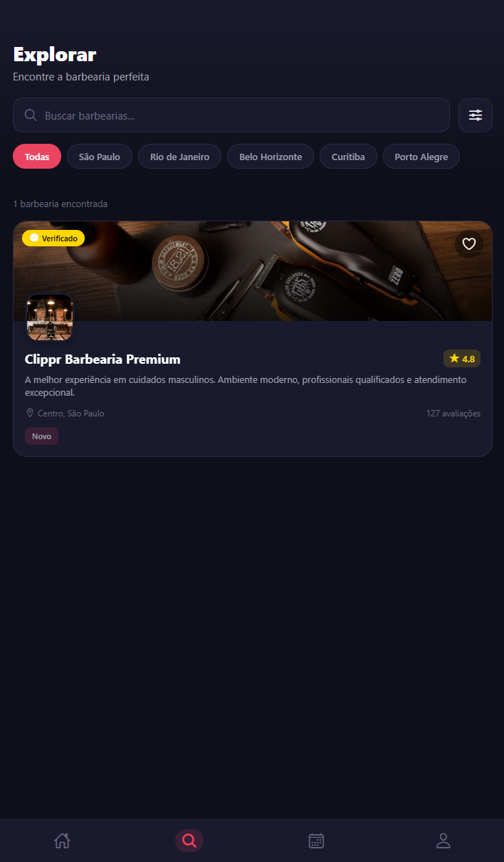Filter by Belo Horizonte chip
This screenshot has width=504, height=862.
(x=271, y=157)
